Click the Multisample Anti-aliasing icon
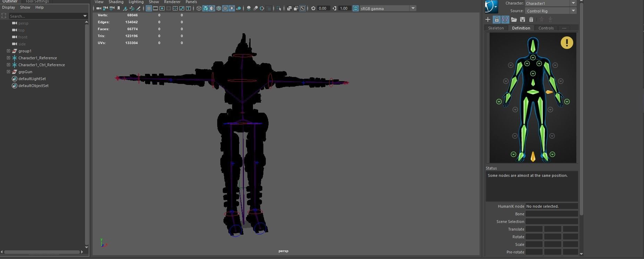Screen dimensions: 644x259 [262, 8]
